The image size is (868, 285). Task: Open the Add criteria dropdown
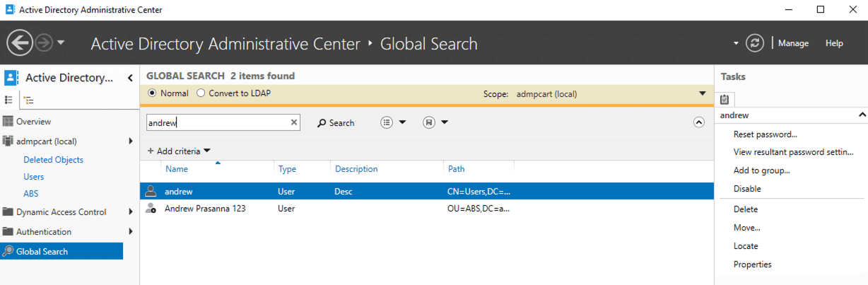(x=179, y=151)
